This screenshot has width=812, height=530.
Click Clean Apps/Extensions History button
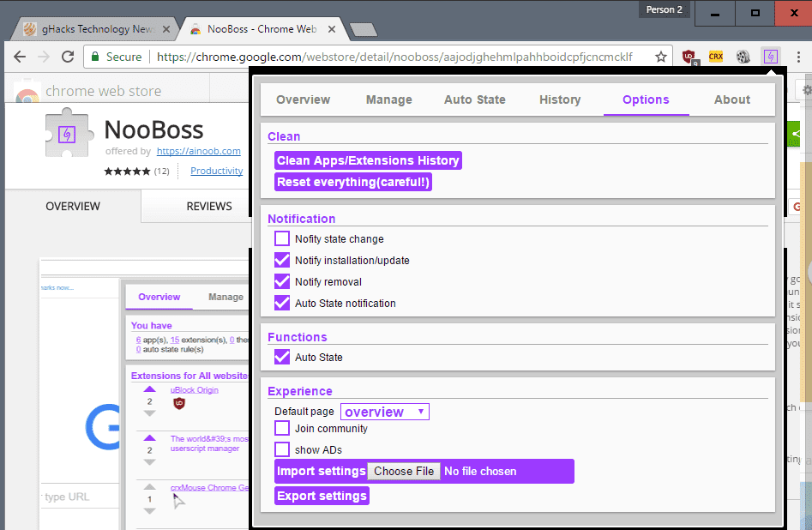(368, 160)
